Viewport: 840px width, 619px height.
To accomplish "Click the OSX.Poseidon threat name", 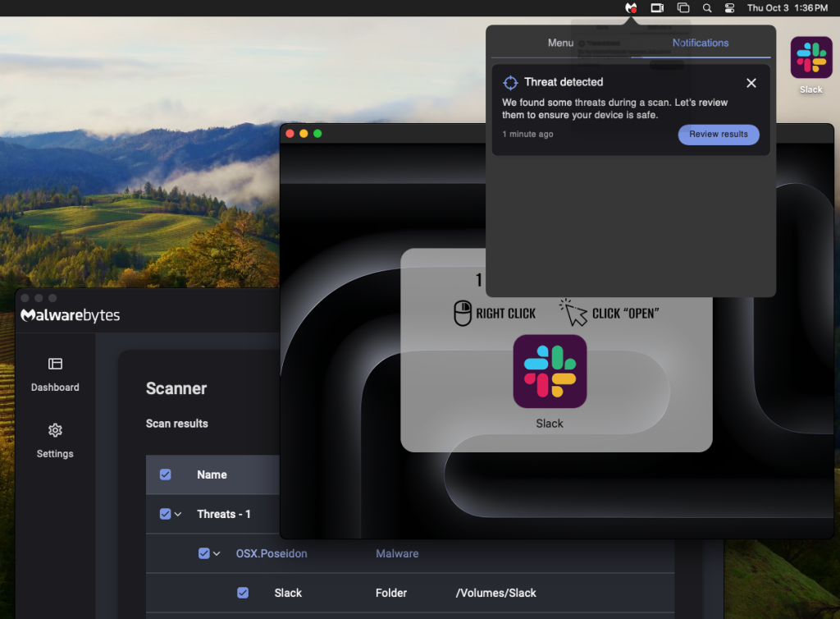I will [x=272, y=553].
